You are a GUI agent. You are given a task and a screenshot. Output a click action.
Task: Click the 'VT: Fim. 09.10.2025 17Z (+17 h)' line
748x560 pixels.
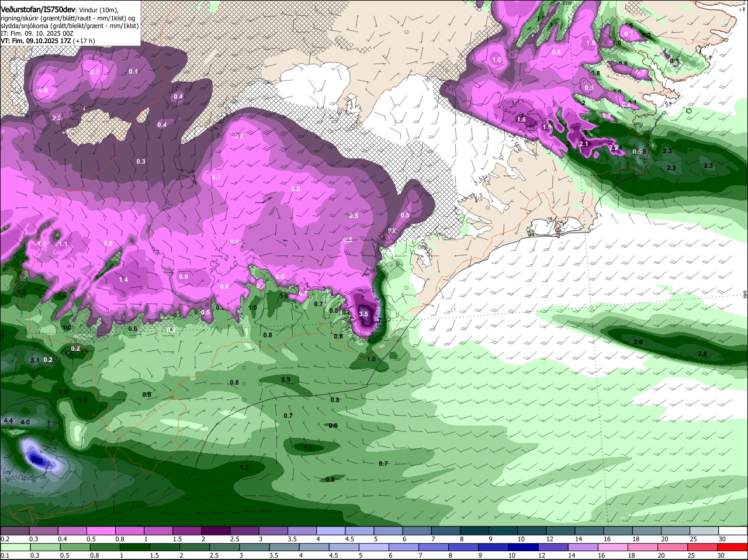(x=47, y=41)
